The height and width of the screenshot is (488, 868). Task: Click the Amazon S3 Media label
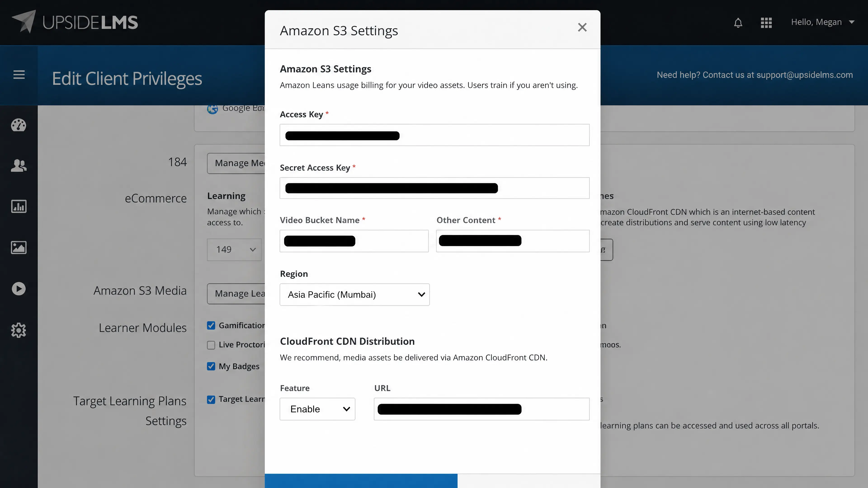tap(140, 291)
